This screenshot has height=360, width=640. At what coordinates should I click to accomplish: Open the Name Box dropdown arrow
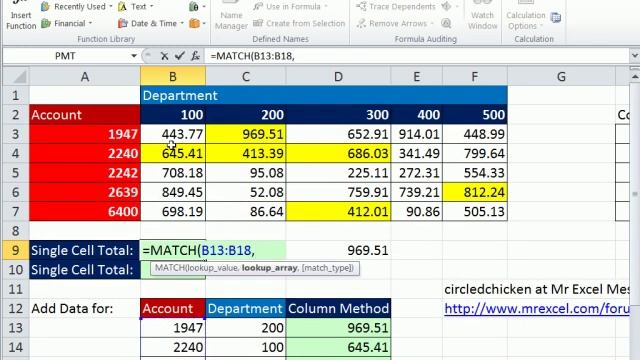pyautogui.click(x=133, y=56)
